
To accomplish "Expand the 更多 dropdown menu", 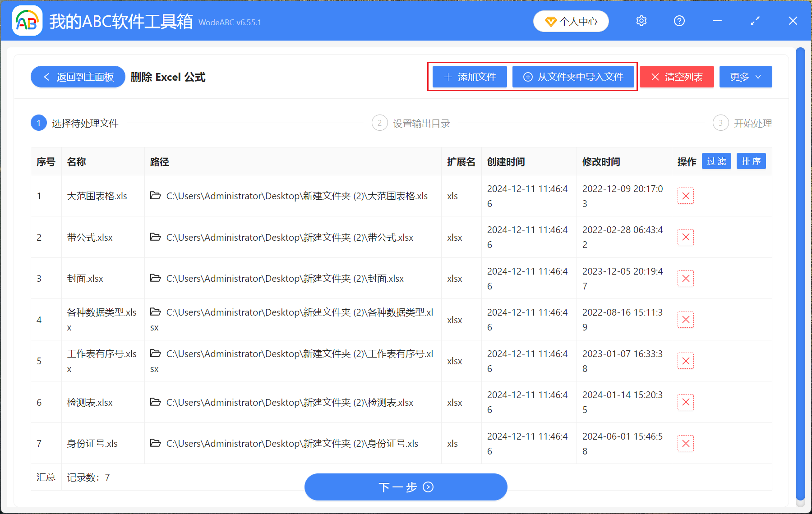I will 745,77.
